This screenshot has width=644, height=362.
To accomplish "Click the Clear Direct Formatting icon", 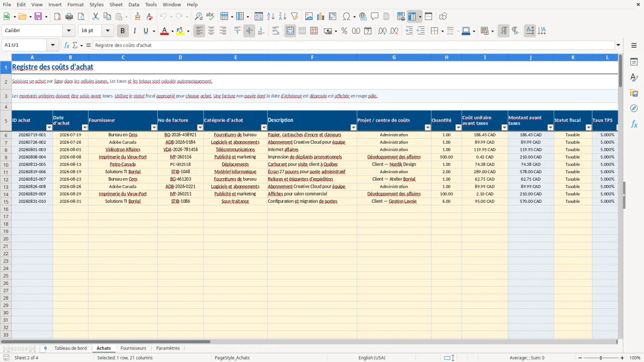I will point(150,17).
